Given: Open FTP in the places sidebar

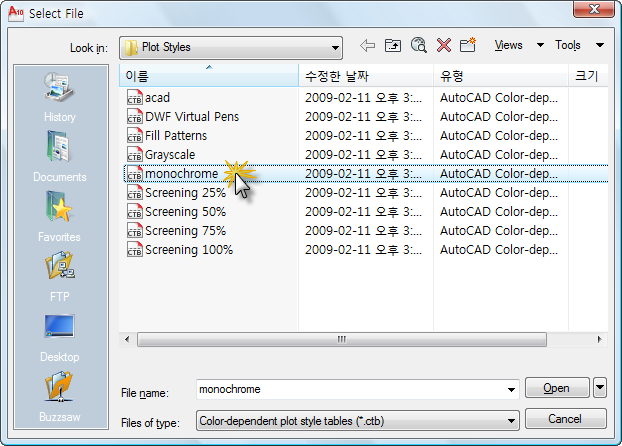Looking at the screenshot, I should [x=60, y=277].
